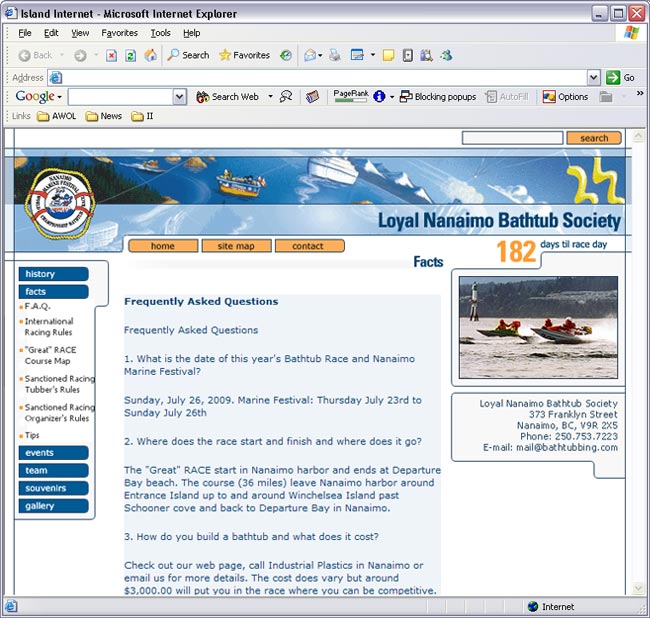Click the Google toolbar search field
This screenshot has width=650, height=618.
click(121, 97)
